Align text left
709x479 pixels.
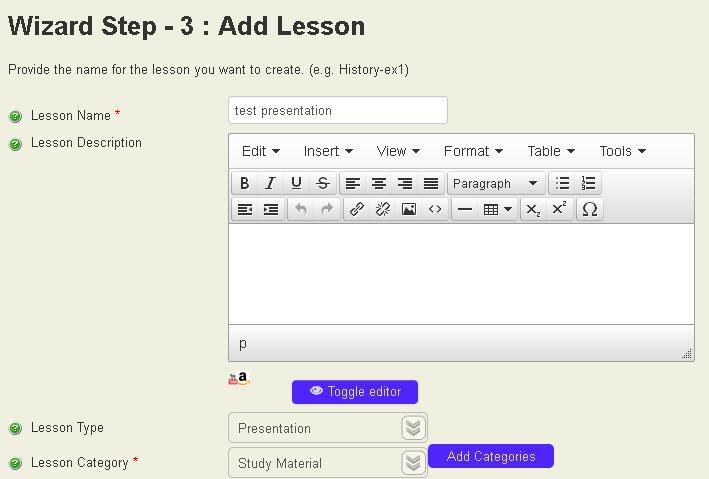pyautogui.click(x=353, y=183)
